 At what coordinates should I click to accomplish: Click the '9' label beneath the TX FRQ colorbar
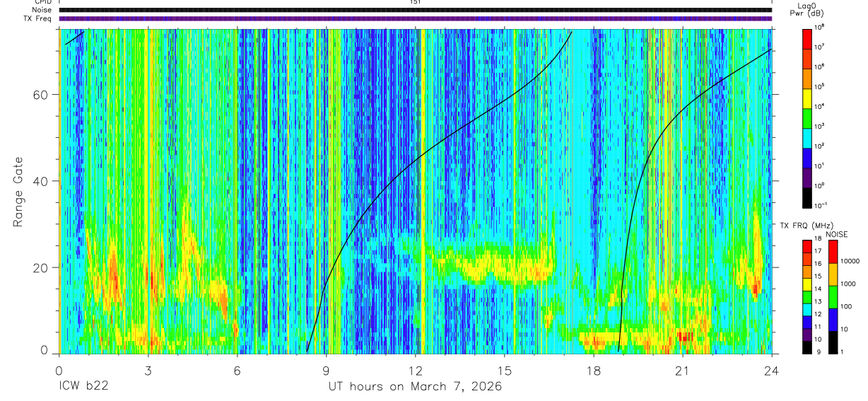click(819, 352)
